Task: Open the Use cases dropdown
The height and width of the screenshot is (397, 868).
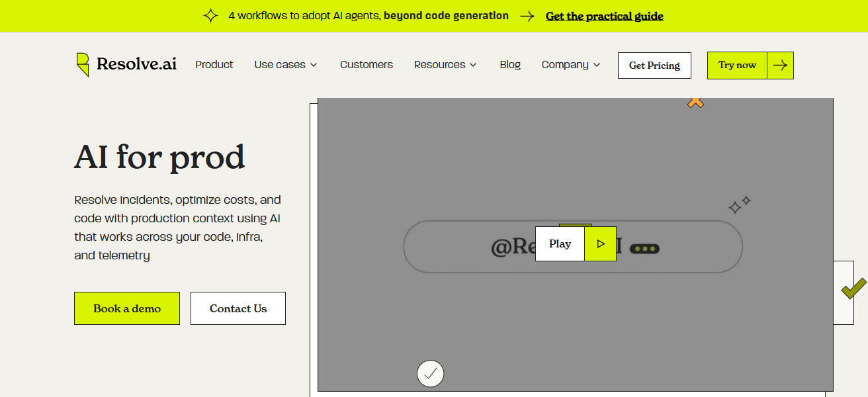Action: click(x=285, y=64)
